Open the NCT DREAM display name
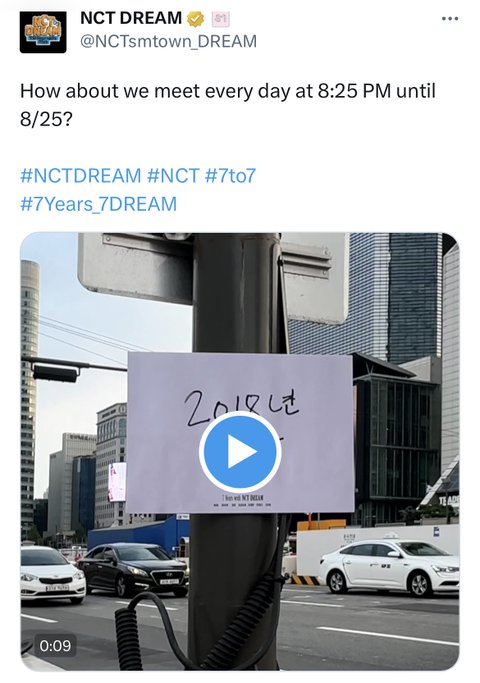480x683 pixels. (131, 18)
